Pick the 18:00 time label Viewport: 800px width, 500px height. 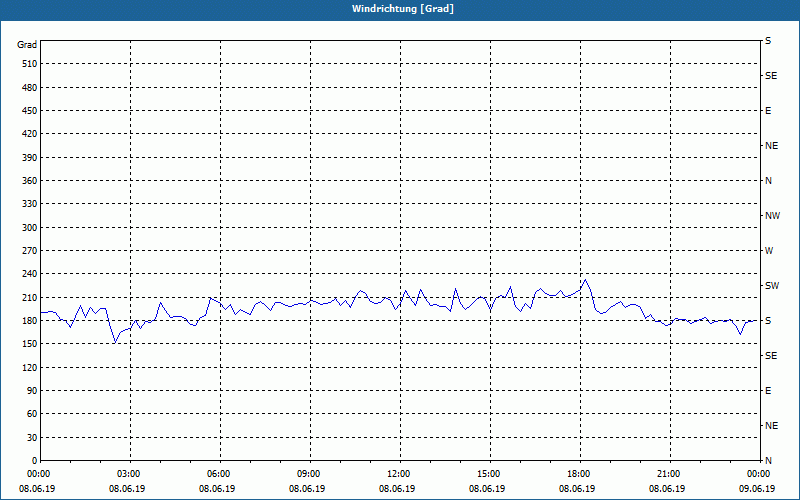pyautogui.click(x=577, y=474)
